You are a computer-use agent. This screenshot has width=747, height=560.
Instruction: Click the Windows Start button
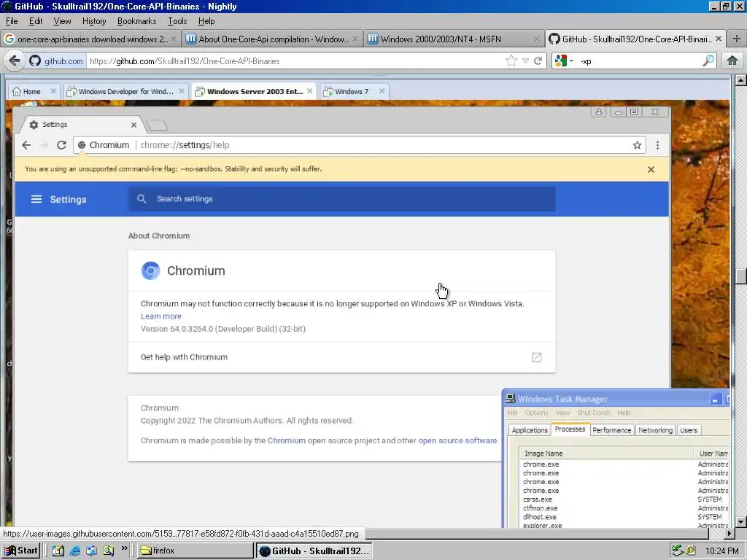tap(20, 551)
